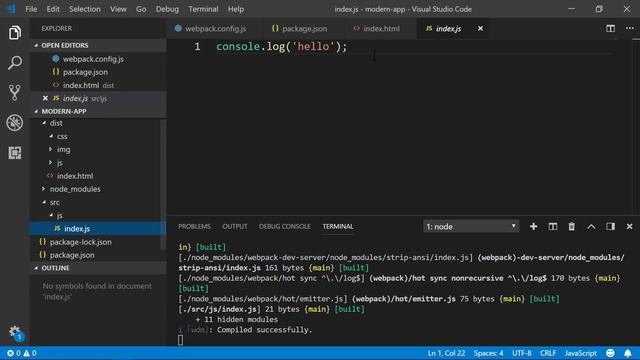
Task: Open the Help menu
Action: coord(236,9)
